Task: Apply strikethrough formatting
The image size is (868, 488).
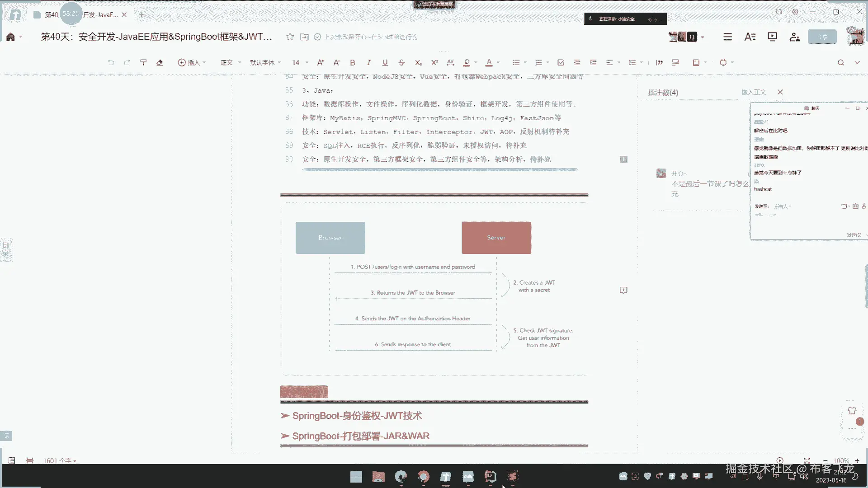Action: (401, 62)
